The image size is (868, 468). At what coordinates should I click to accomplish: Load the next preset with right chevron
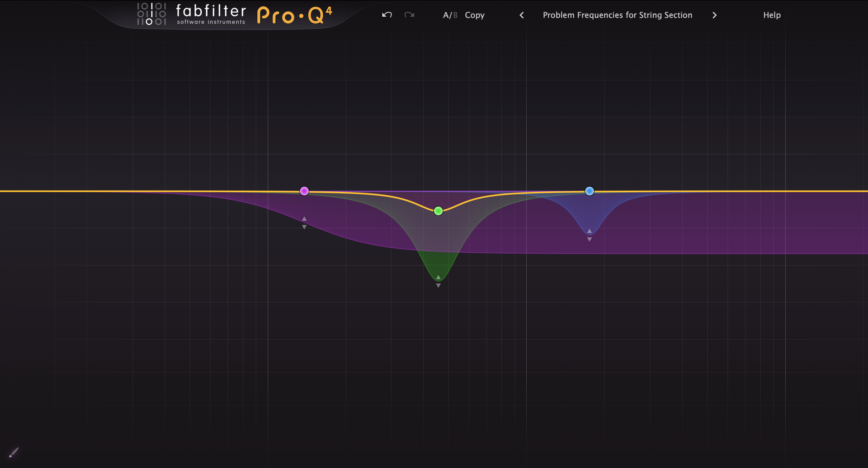point(714,15)
